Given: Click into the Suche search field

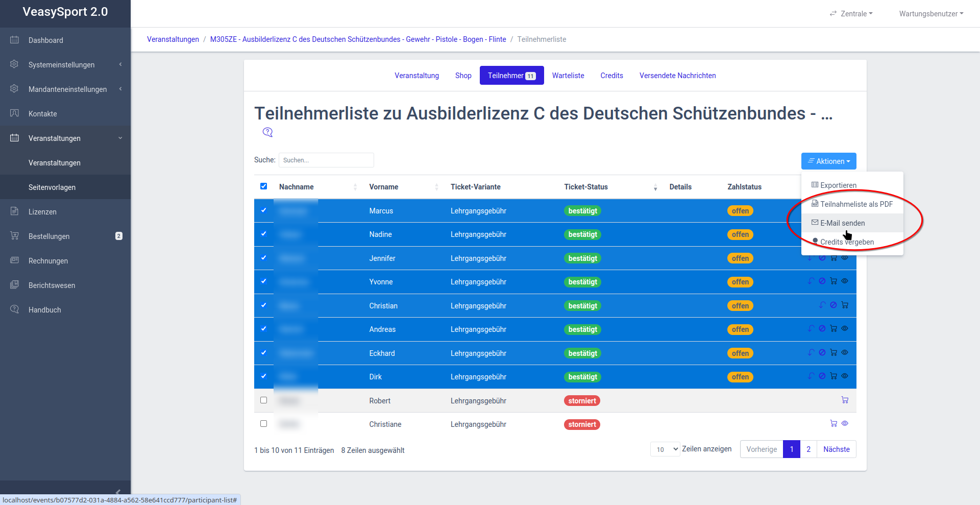Looking at the screenshot, I should pos(326,160).
